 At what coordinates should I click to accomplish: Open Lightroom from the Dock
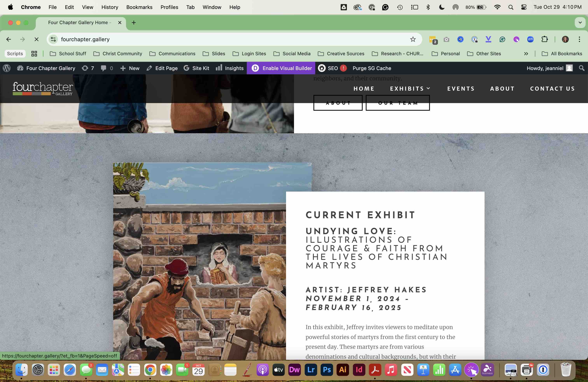click(311, 370)
